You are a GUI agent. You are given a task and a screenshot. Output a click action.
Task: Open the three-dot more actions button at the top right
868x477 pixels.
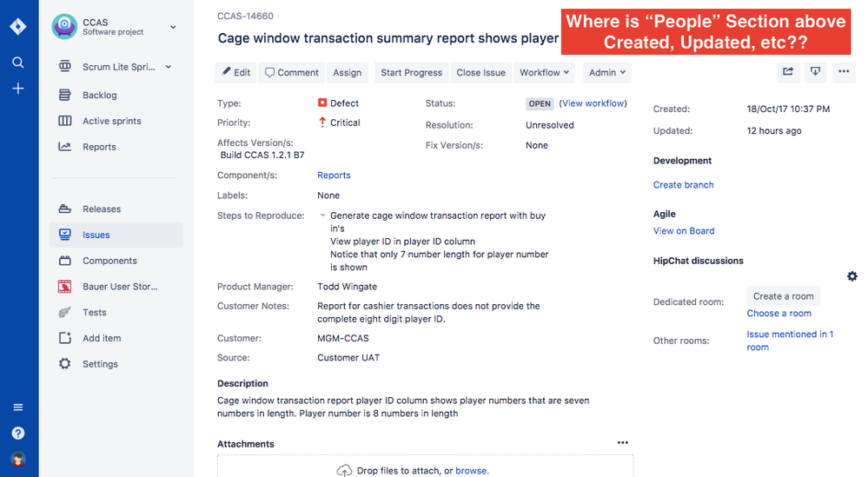coord(844,72)
